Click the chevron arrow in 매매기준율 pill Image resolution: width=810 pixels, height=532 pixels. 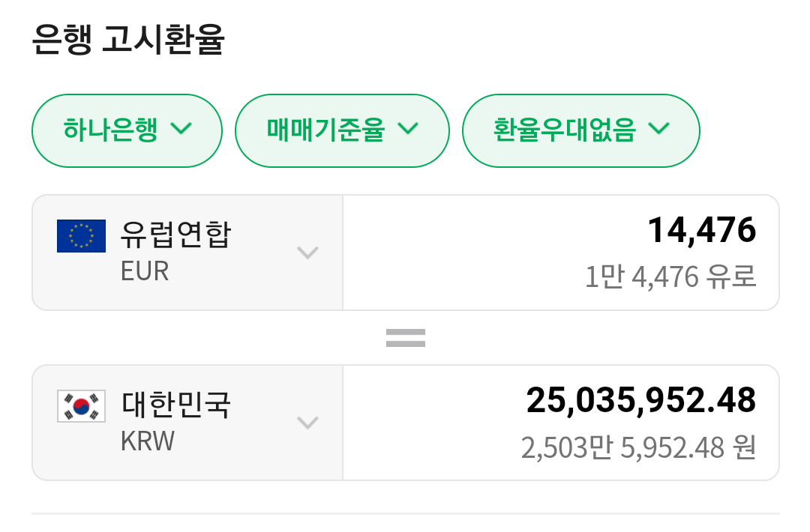coord(407,129)
